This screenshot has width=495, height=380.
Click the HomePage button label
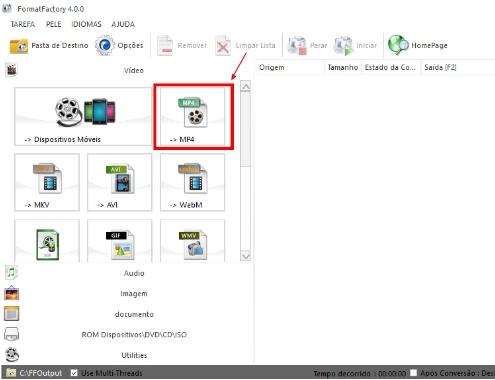click(x=429, y=45)
